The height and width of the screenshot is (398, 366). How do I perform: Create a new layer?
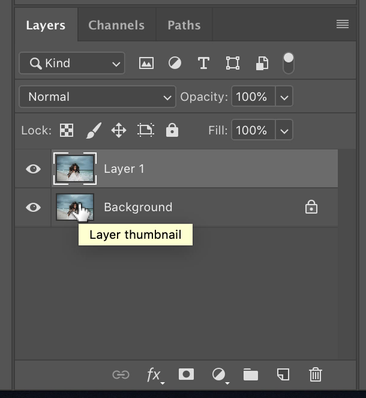click(x=283, y=374)
